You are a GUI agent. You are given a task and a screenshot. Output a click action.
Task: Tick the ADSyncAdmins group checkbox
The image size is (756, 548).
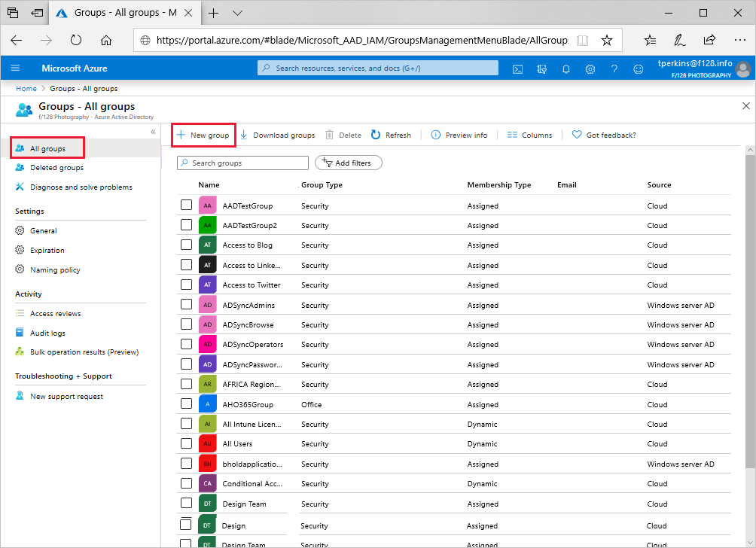pyautogui.click(x=186, y=305)
